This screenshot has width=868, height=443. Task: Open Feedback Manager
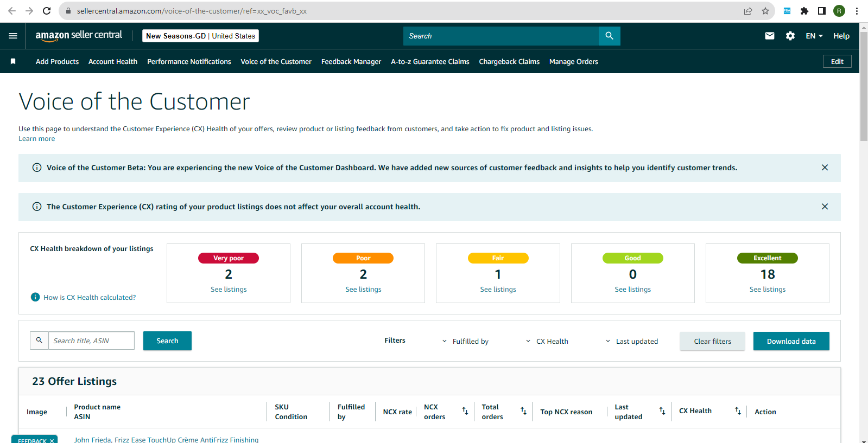pyautogui.click(x=351, y=61)
